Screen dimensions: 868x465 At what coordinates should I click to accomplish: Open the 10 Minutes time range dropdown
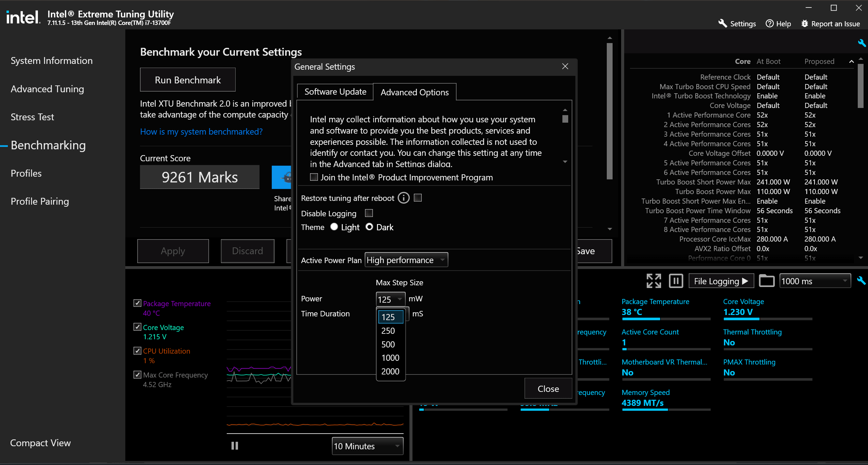click(x=367, y=446)
